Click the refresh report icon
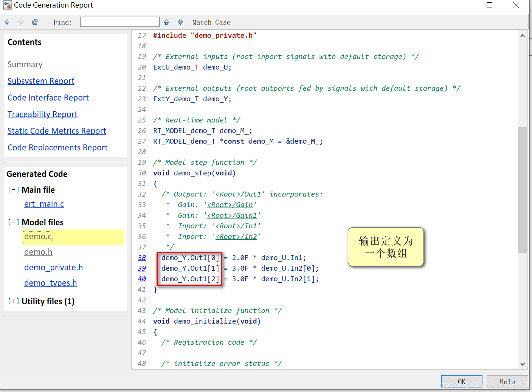532x392 pixels. coord(35,22)
